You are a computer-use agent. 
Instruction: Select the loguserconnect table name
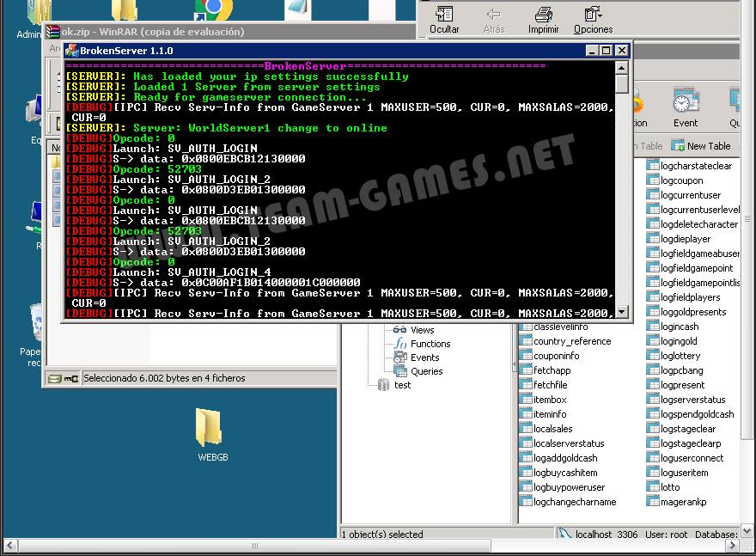coord(692,458)
